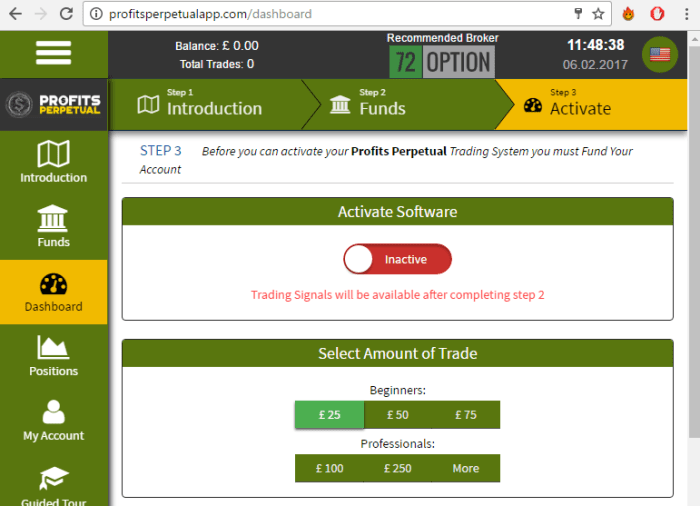The width and height of the screenshot is (700, 506).
Task: Open Dashboard in the sidebar
Action: 54,292
